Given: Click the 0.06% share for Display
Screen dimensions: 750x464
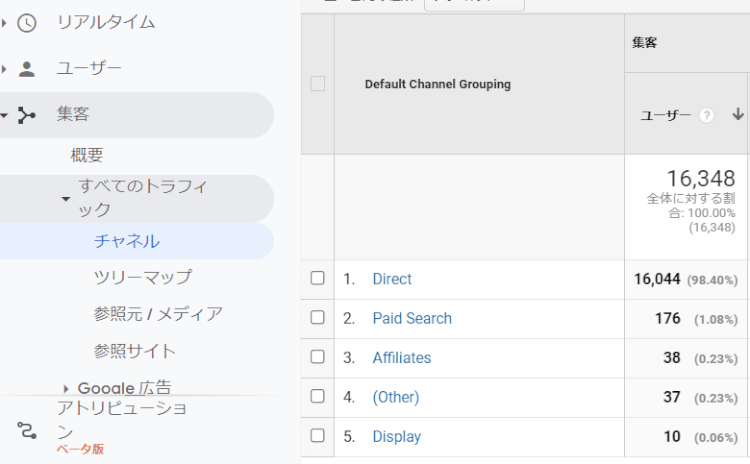Looking at the screenshot, I should (x=716, y=437).
